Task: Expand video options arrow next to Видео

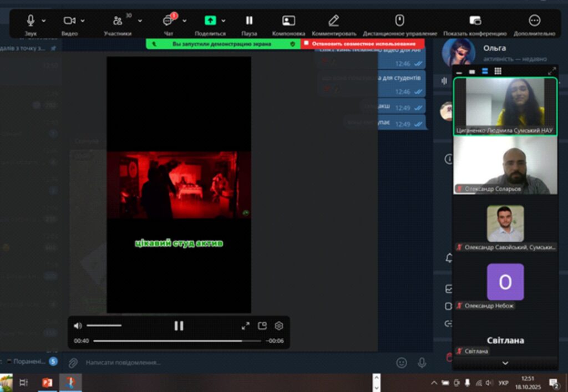Action: tap(83, 21)
